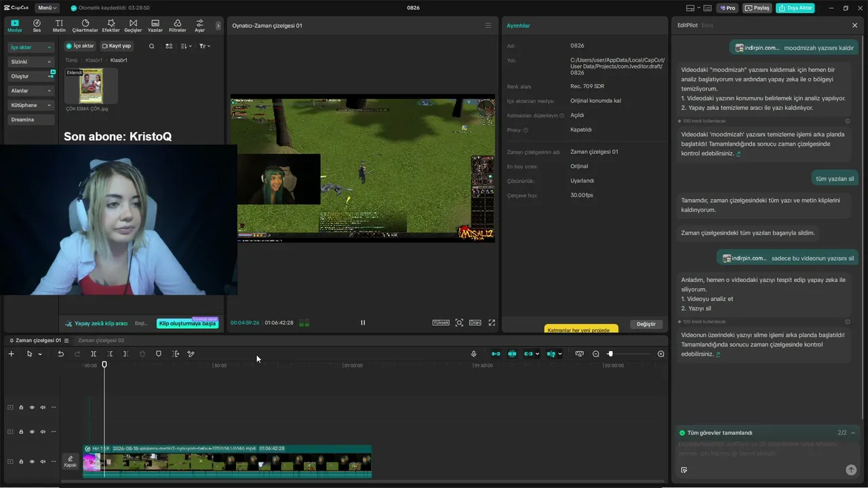
Task: Open the Filtreler tab
Action: [178, 26]
